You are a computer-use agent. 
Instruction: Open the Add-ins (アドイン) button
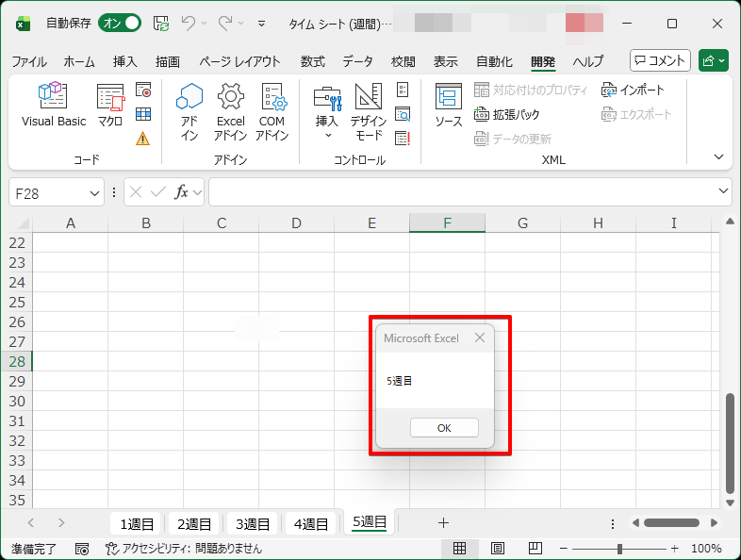point(189,111)
